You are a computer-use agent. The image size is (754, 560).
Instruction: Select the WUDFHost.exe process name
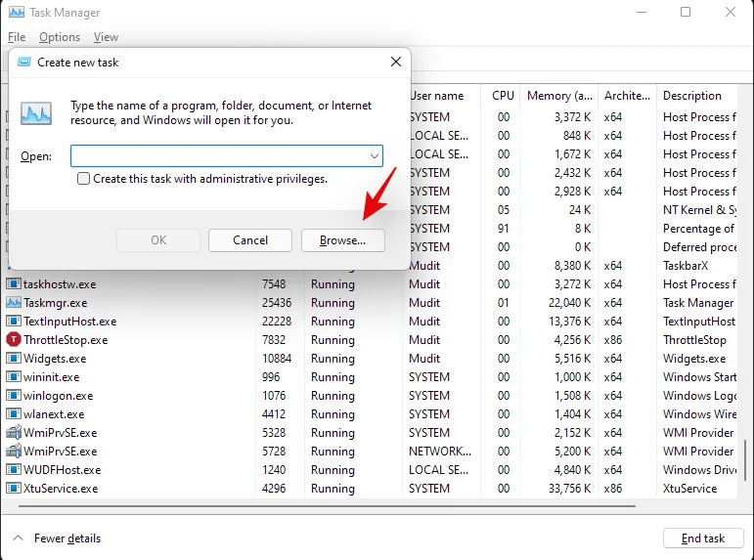[x=63, y=470]
